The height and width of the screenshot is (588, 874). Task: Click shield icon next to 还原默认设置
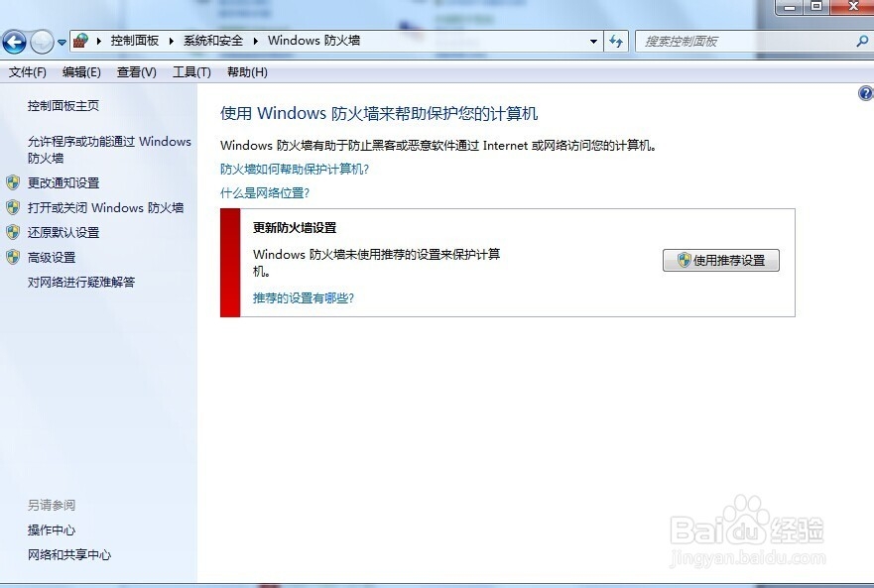click(13, 232)
